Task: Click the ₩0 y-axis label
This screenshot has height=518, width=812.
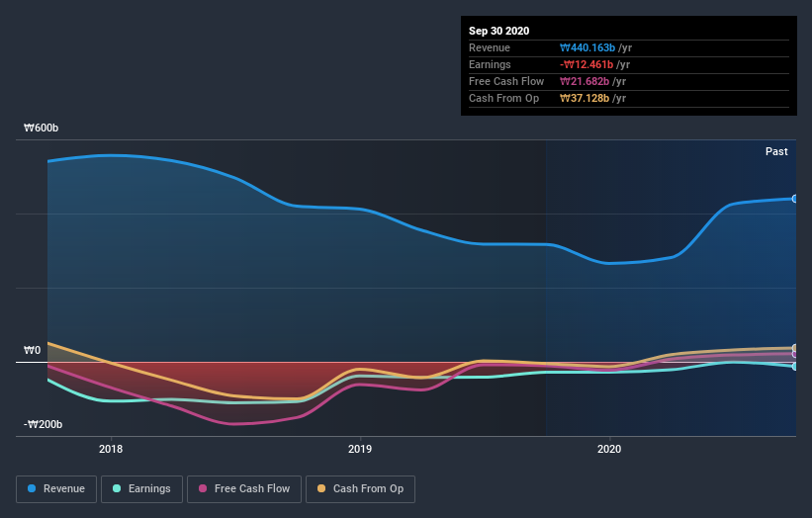Action: [32, 350]
